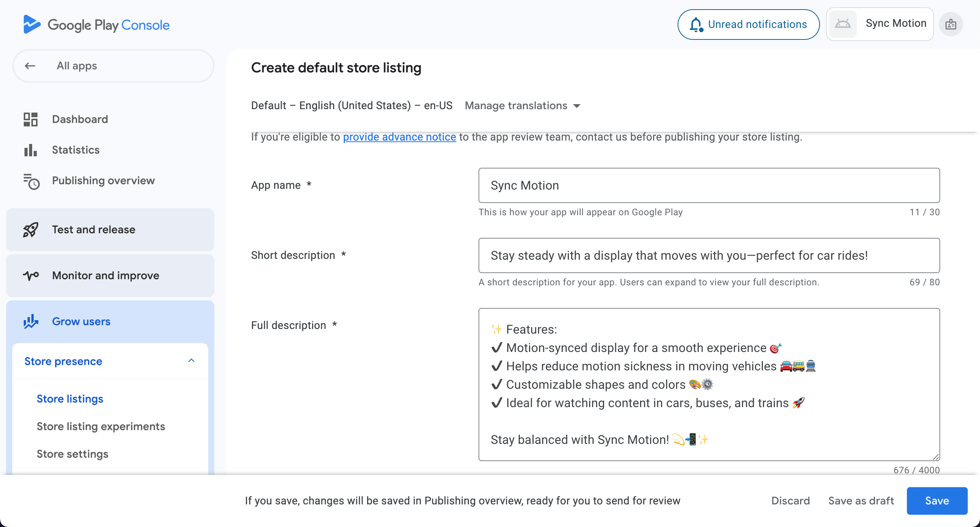The image size is (980, 527).
Task: Click the short description helper text
Action: pyautogui.click(x=649, y=282)
